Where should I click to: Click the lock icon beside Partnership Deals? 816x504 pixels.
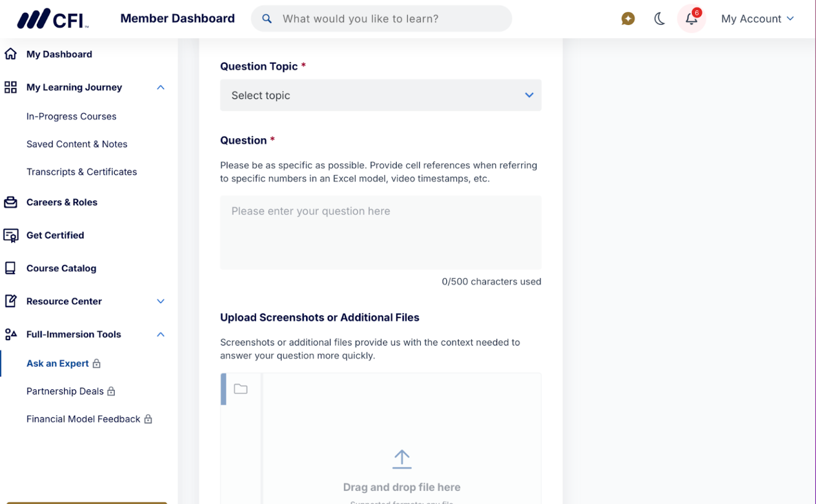point(111,391)
